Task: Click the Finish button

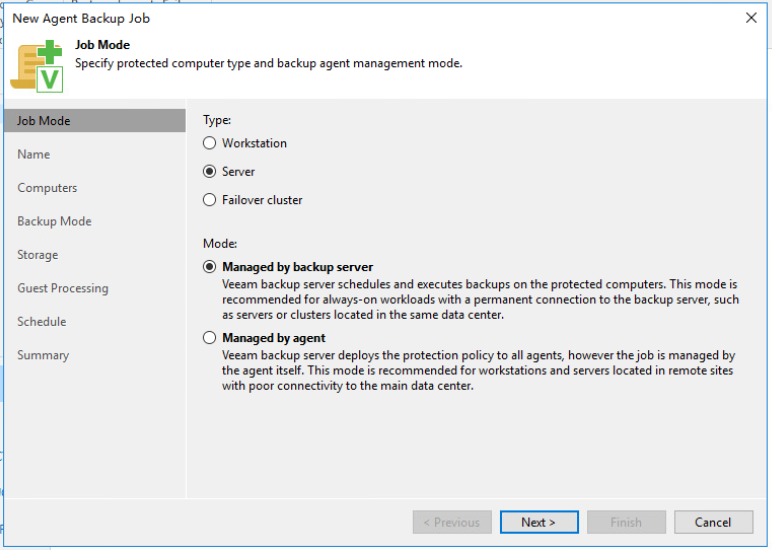Action: click(626, 522)
